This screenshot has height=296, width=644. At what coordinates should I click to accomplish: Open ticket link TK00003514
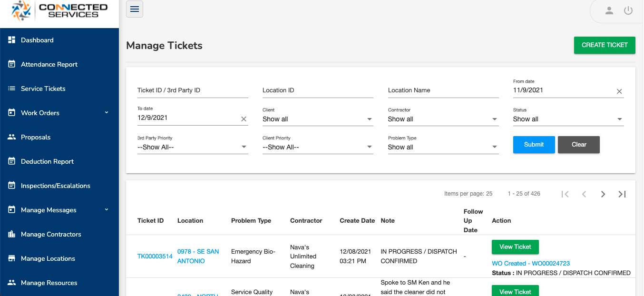155,256
